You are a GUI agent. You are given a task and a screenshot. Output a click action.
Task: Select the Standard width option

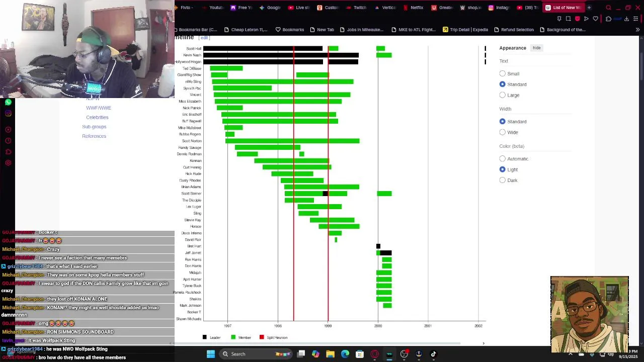tap(502, 121)
